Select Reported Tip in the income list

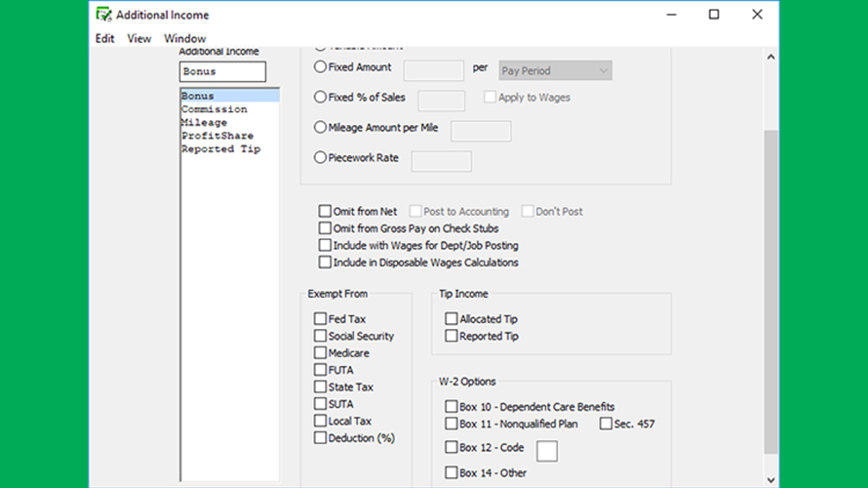point(220,149)
